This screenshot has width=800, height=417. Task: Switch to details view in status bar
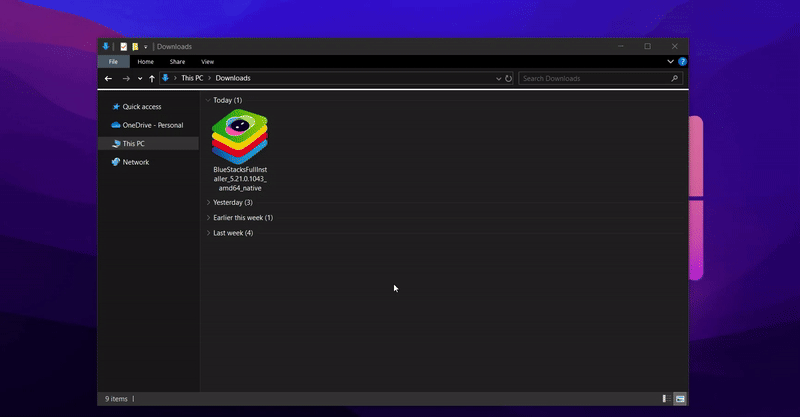(x=666, y=399)
